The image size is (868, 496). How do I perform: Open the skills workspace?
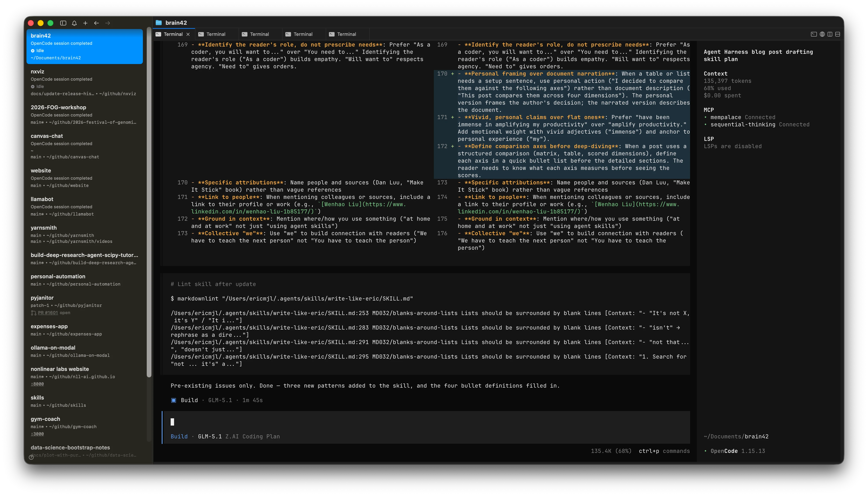pyautogui.click(x=85, y=401)
